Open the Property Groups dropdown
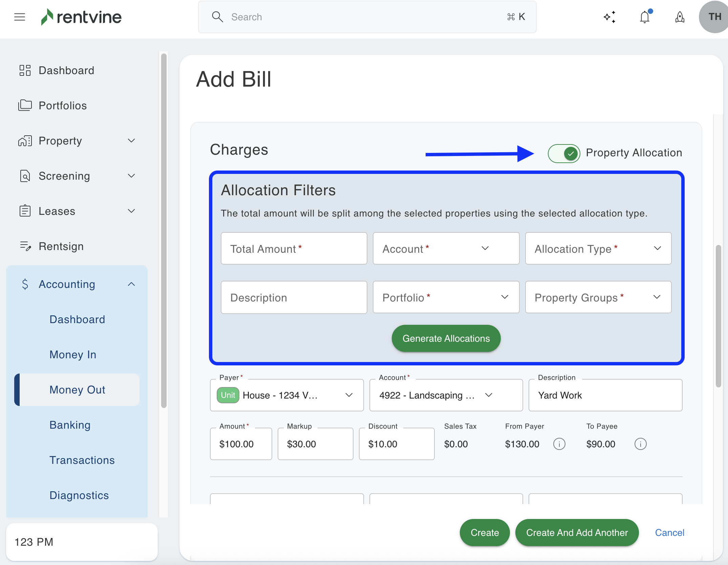Screen dimensions: 728x565 [x=598, y=297]
